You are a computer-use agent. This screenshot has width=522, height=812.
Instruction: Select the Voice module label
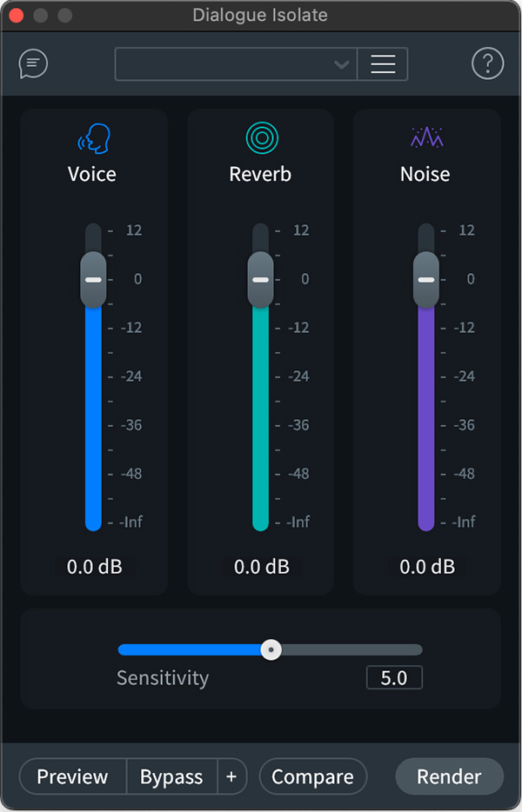click(x=91, y=174)
